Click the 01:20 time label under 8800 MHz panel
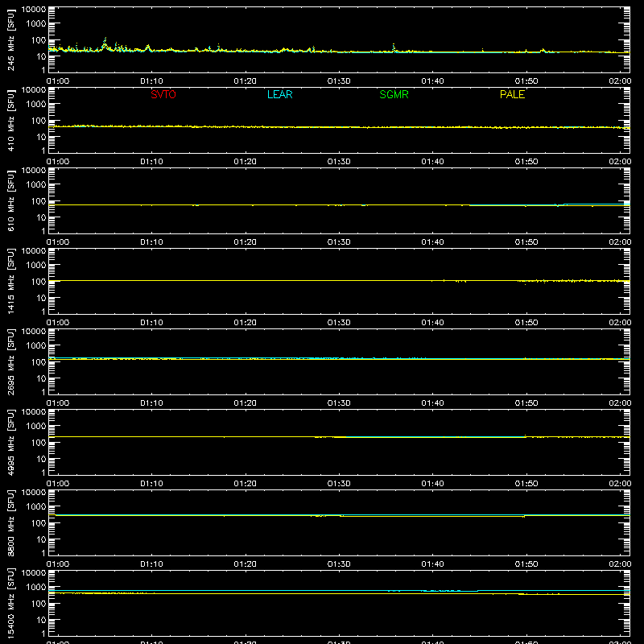644x644 pixels. [246, 564]
